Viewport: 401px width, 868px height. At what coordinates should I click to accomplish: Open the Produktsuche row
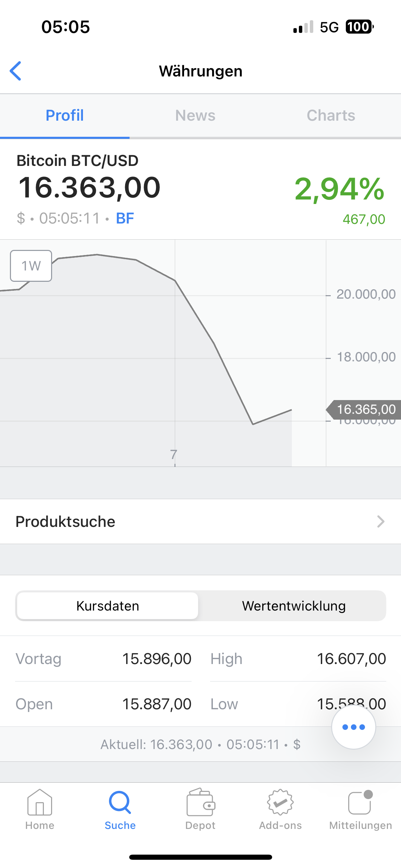(200, 521)
